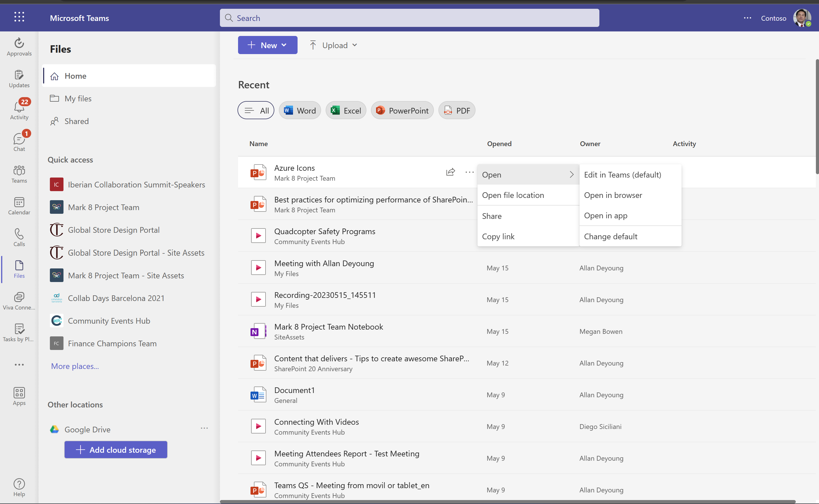Filter recent files by Word
Screen dimensions: 819x504
300,110
